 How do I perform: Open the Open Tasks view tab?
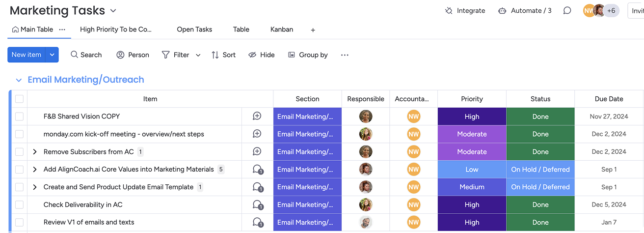pos(194,29)
